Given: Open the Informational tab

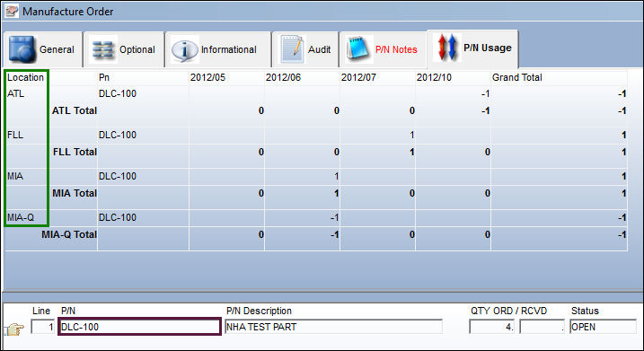Looking at the screenshot, I should pos(218,49).
